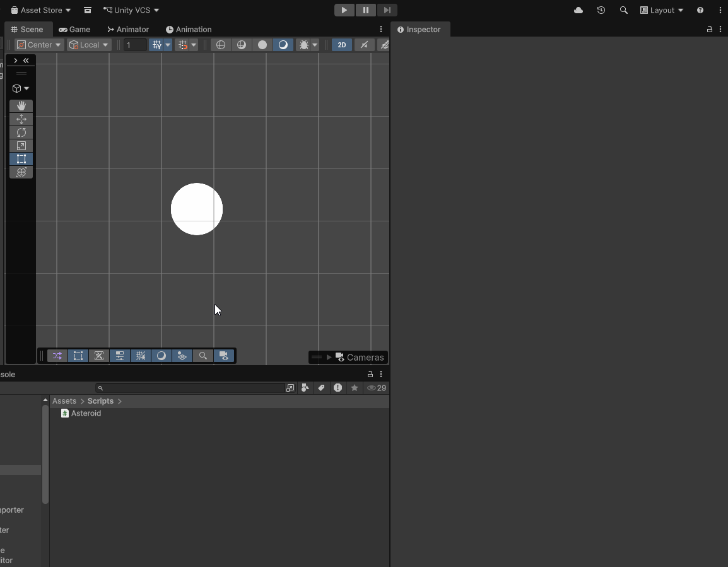This screenshot has width=728, height=567.
Task: Open the Center pivot dropdown
Action: (x=39, y=45)
